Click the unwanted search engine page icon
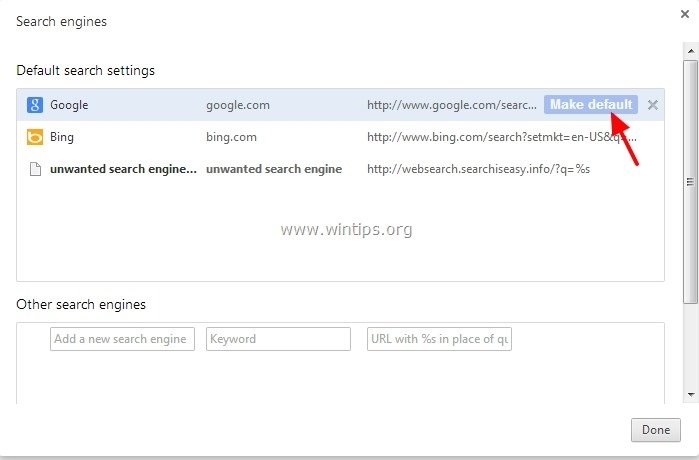The height and width of the screenshot is (460, 699). pyautogui.click(x=34, y=169)
